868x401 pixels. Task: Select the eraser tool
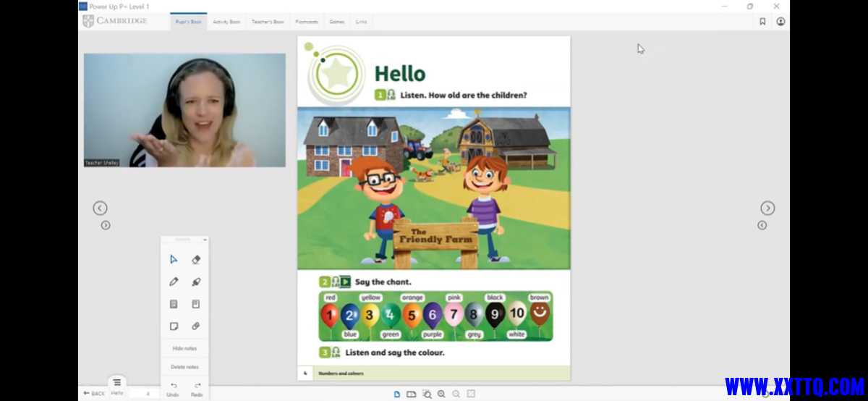tap(196, 259)
